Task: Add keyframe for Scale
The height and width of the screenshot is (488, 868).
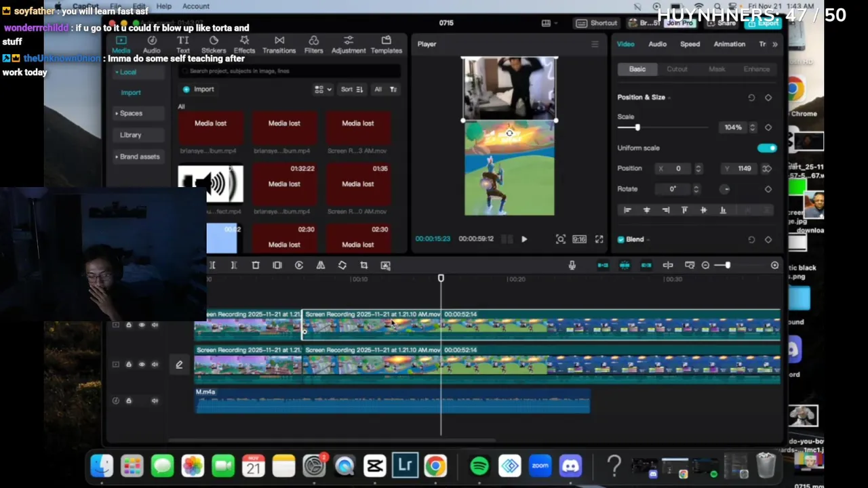Action: tap(768, 127)
